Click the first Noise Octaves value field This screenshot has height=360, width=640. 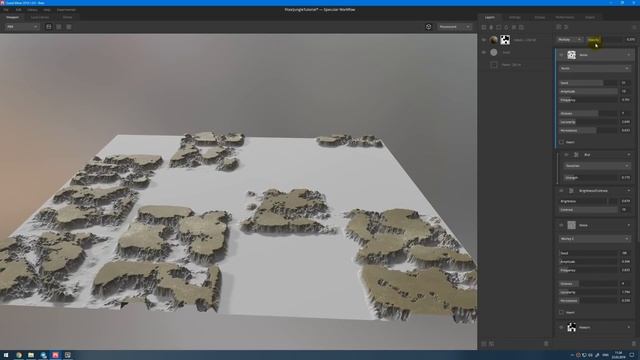[x=625, y=113]
